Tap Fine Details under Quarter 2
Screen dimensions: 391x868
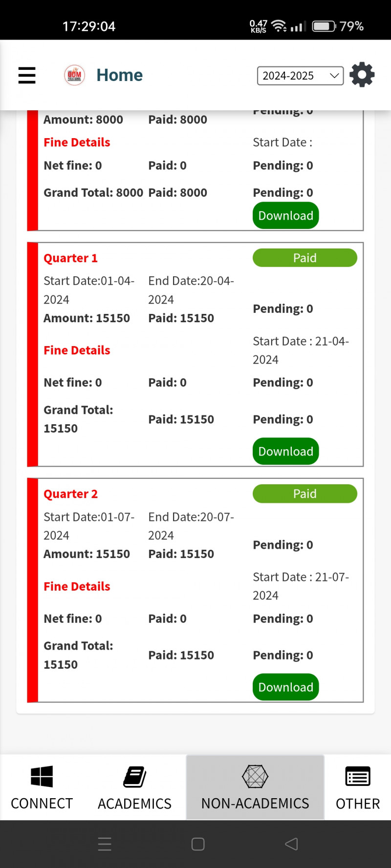point(77,586)
